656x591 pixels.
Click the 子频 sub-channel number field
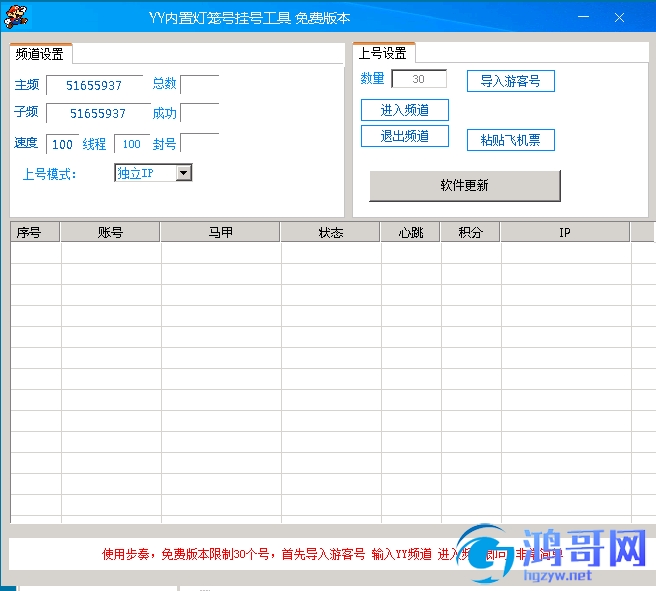[98, 113]
